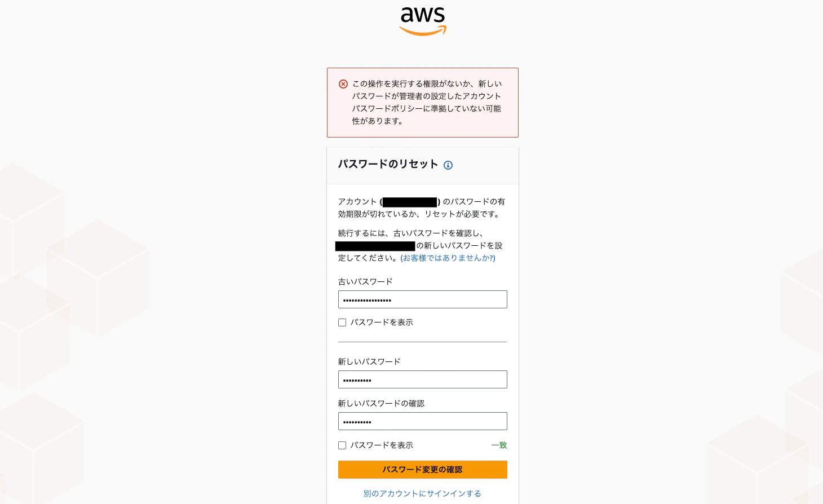Enable パスワードを表示 checkbox beside 一致 text
The image size is (823, 504).
(342, 445)
